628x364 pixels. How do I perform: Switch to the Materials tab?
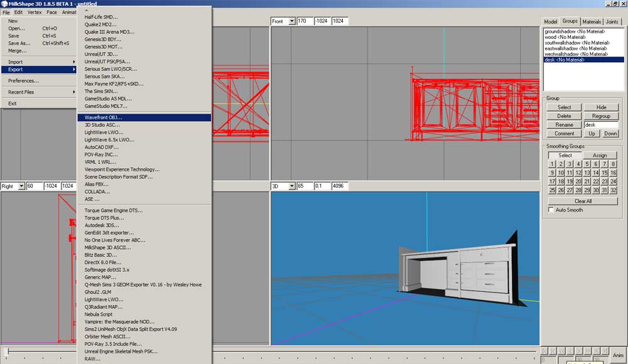click(592, 21)
